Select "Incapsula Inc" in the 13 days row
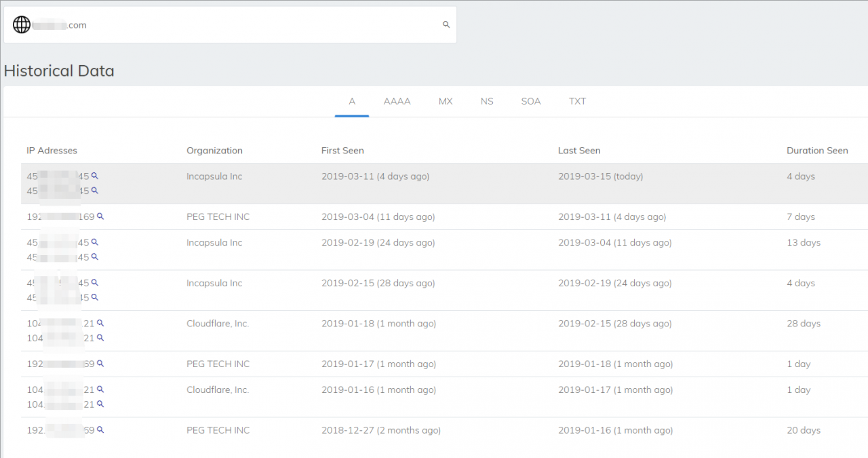The image size is (868, 458). 214,243
